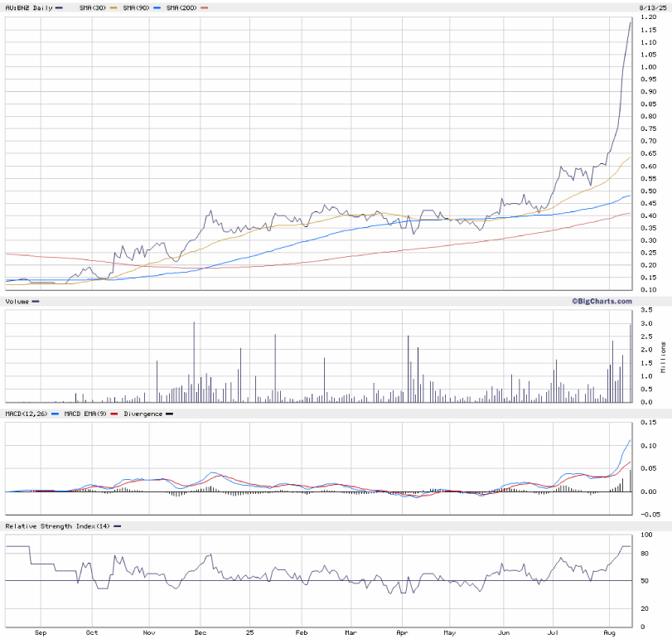Click the 80 level on RSI axis
This screenshot has width=672, height=639.
point(644,554)
